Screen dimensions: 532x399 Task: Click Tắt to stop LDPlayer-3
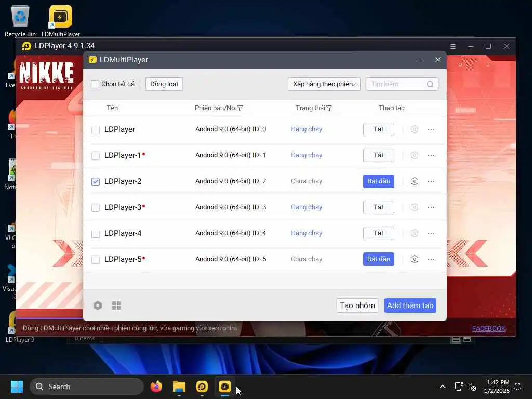pos(379,207)
